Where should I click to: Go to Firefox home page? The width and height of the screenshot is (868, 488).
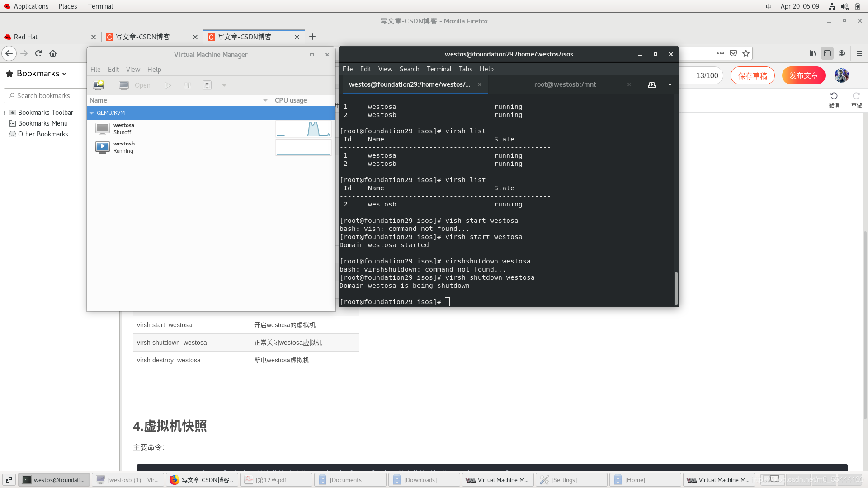click(x=53, y=53)
